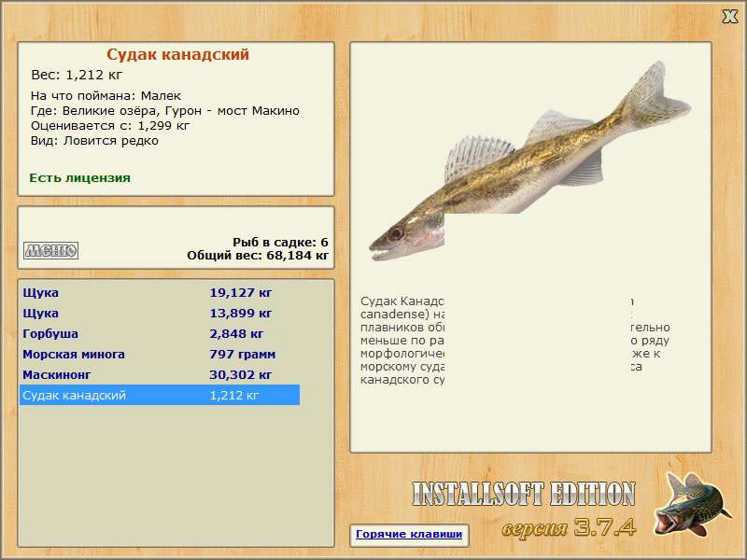Click the Есть лицензия status text
Image resolution: width=747 pixels, height=560 pixels.
click(x=80, y=177)
